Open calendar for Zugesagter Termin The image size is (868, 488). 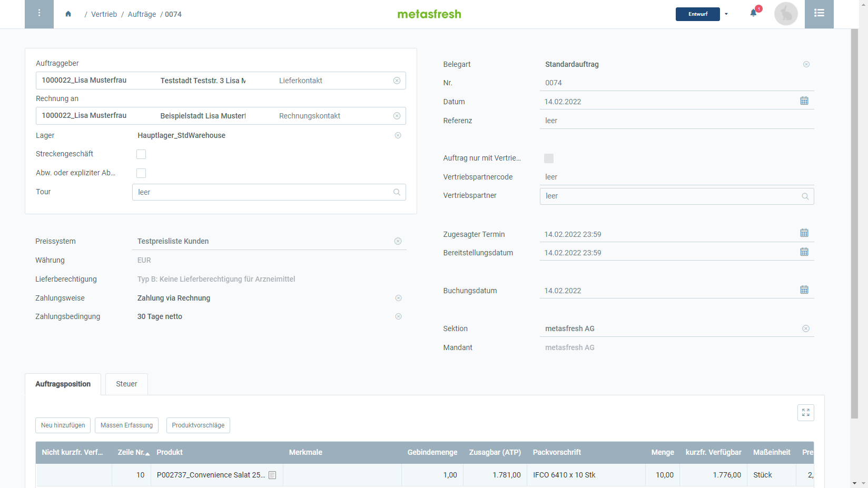tap(804, 233)
